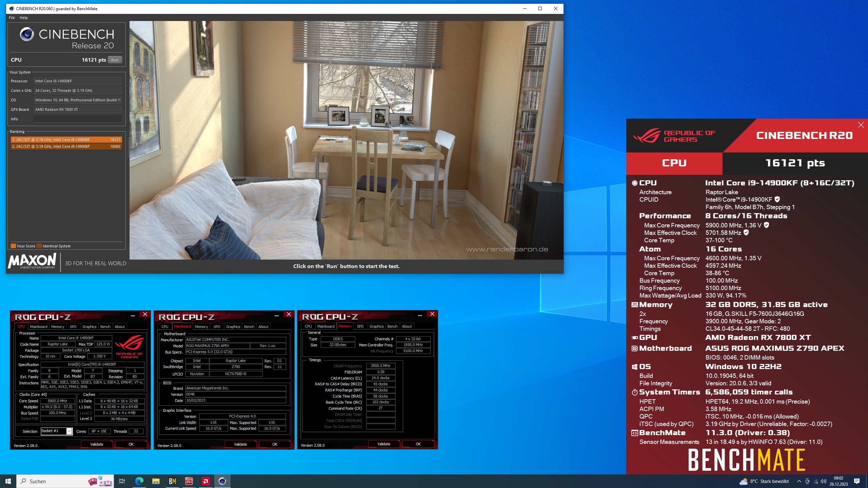Click the Meet Now camera tray icon

[807, 481]
